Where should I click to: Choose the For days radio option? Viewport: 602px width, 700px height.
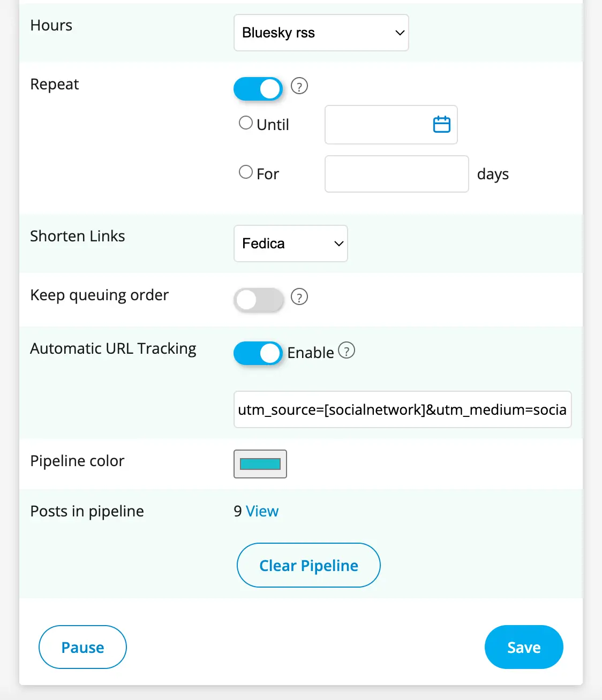pyautogui.click(x=246, y=172)
